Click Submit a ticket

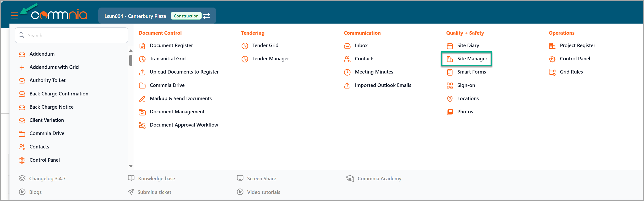click(154, 192)
